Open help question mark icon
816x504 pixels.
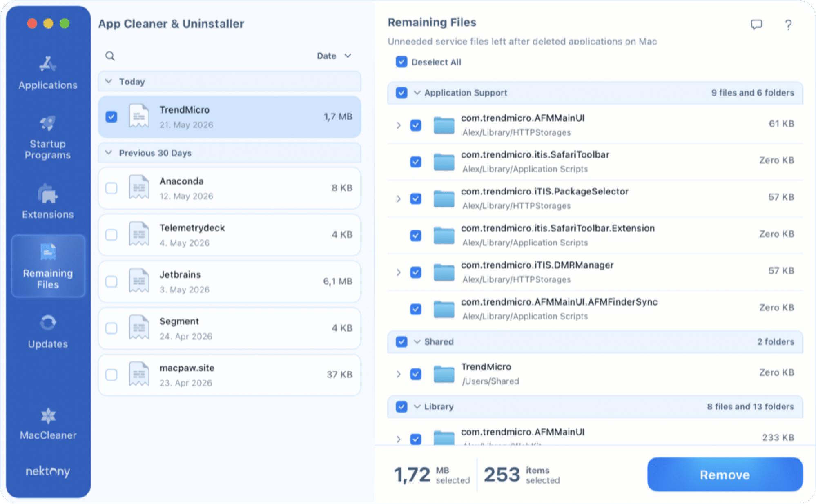(x=788, y=25)
